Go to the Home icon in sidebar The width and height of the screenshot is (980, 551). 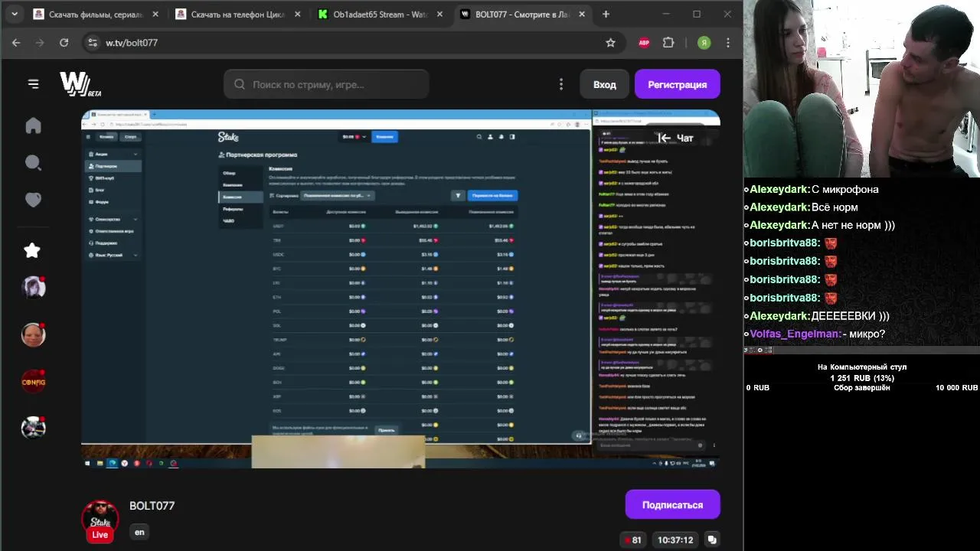point(33,126)
